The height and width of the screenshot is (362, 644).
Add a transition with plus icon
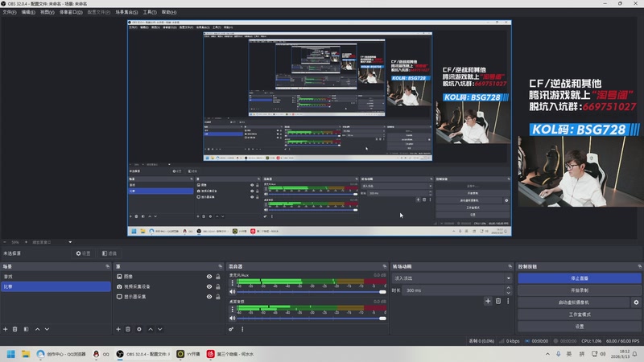pos(488,301)
